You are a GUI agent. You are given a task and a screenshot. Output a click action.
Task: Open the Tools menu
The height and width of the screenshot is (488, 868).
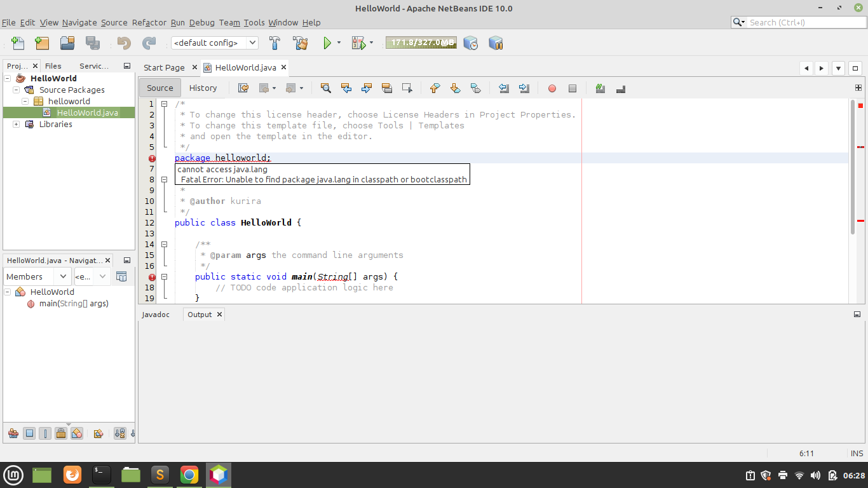point(254,22)
